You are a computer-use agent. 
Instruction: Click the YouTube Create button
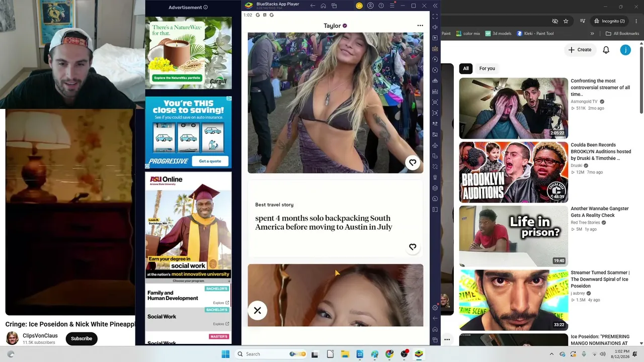(x=580, y=50)
